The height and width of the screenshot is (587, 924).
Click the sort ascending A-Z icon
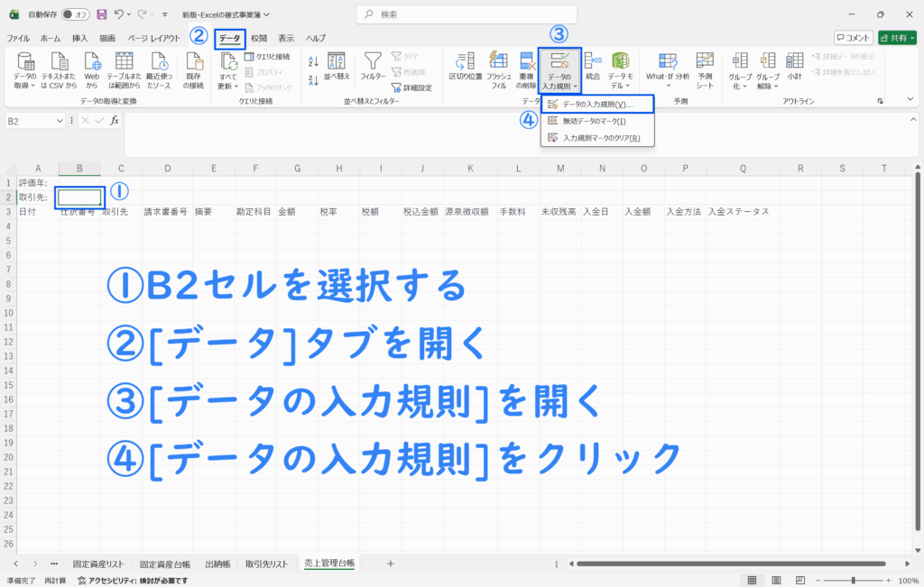tap(314, 61)
